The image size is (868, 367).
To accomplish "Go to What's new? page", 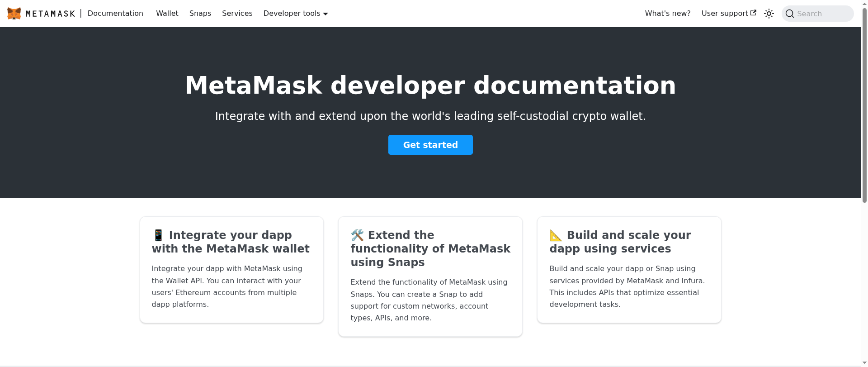I will click(668, 14).
